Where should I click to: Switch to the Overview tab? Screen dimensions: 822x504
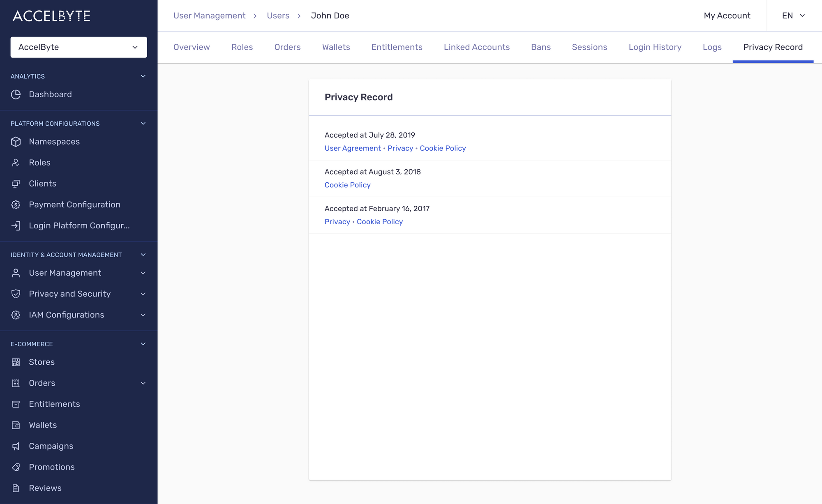click(x=192, y=47)
